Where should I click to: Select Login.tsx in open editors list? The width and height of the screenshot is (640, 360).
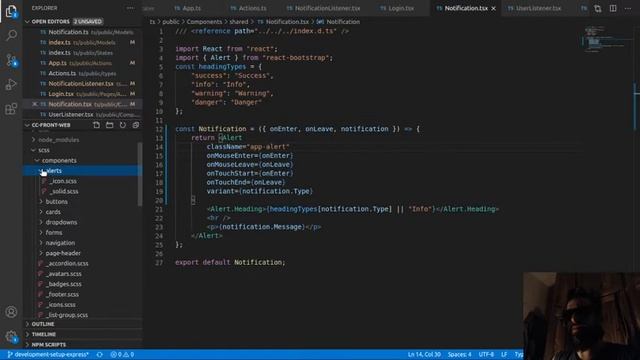pyautogui.click(x=82, y=94)
